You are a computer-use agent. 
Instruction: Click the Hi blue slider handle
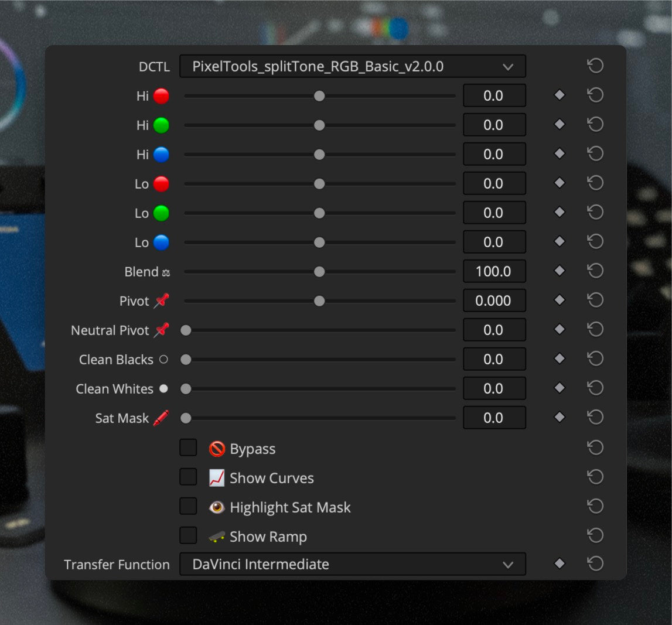pos(319,155)
